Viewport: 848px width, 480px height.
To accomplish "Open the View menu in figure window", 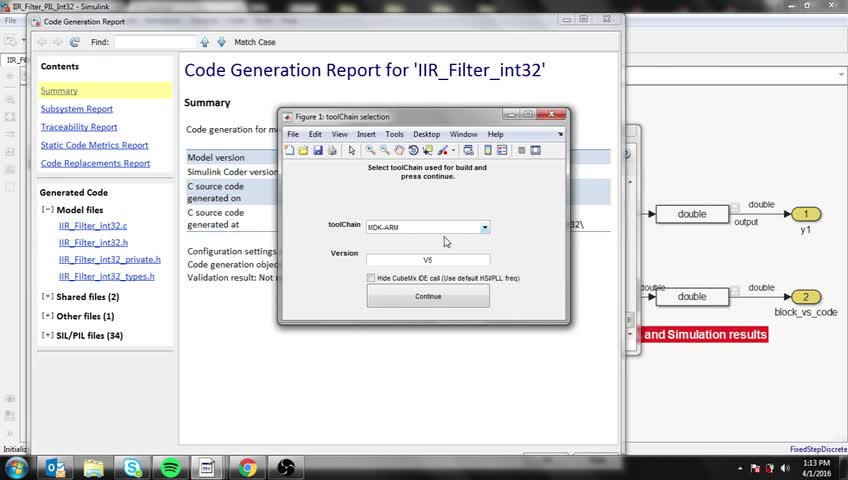I will (x=340, y=134).
